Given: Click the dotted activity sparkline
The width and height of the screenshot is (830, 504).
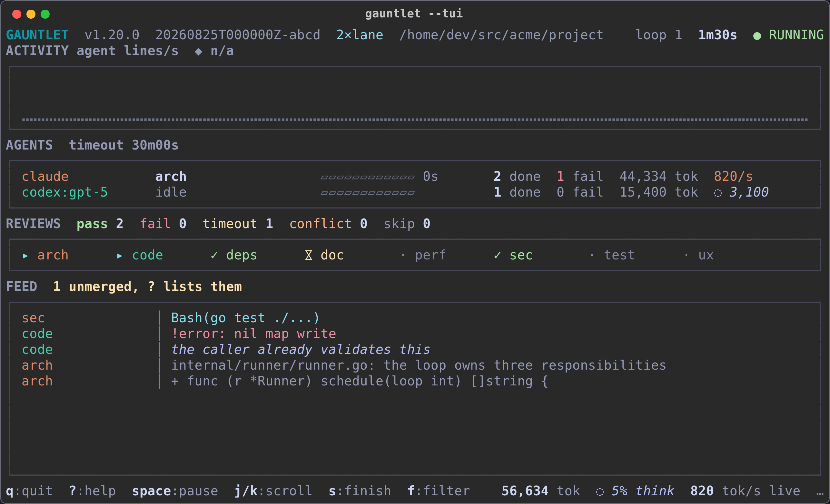Looking at the screenshot, I should pos(415,120).
